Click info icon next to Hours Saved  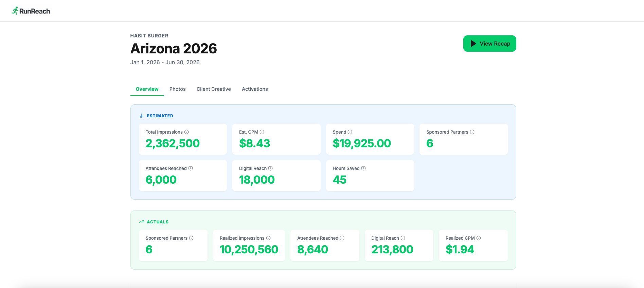[363, 168]
